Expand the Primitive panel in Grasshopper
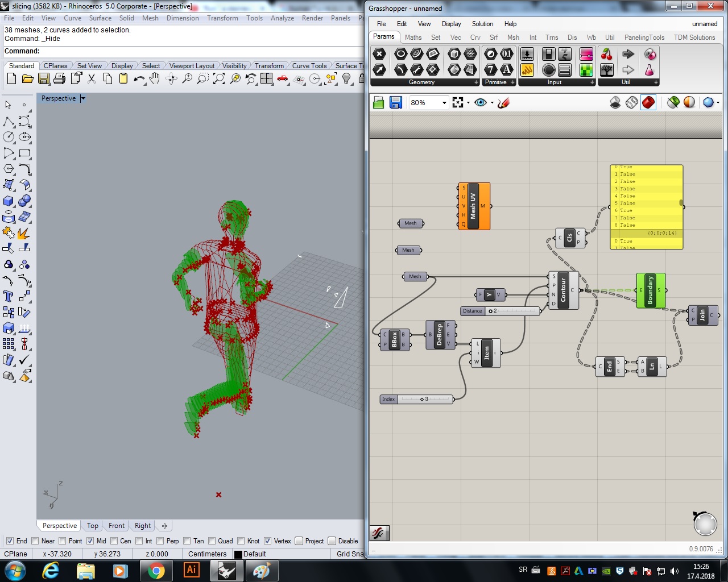 click(x=513, y=82)
